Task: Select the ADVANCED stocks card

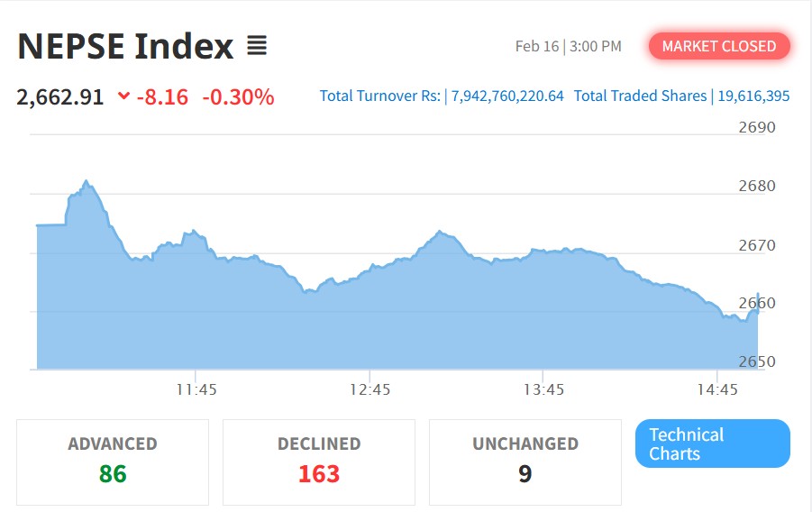Action: pos(113,462)
